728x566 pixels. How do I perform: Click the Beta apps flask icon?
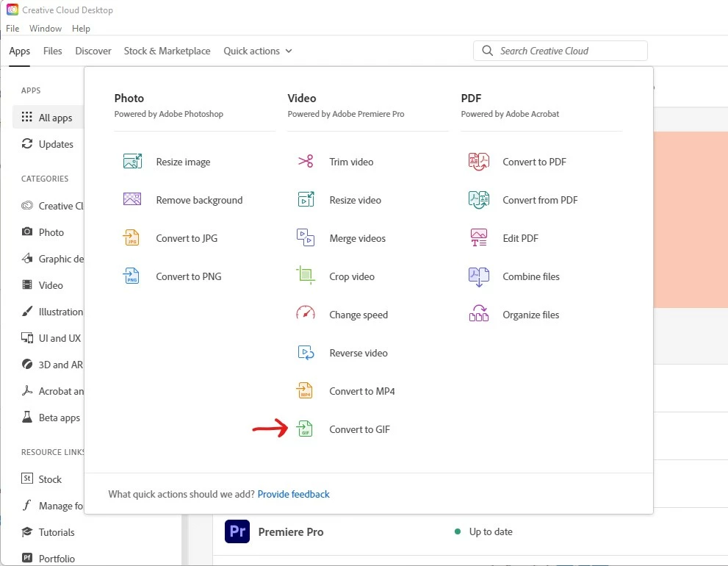(27, 417)
